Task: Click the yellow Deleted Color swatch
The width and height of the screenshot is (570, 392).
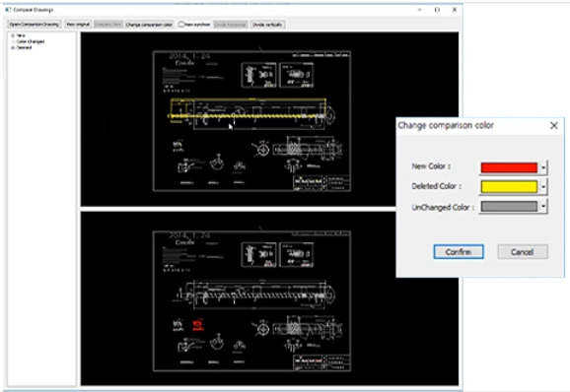Action: 509,186
